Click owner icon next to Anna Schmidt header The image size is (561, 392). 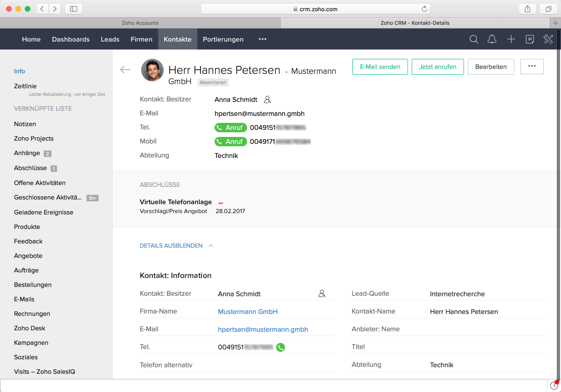pyautogui.click(x=267, y=100)
